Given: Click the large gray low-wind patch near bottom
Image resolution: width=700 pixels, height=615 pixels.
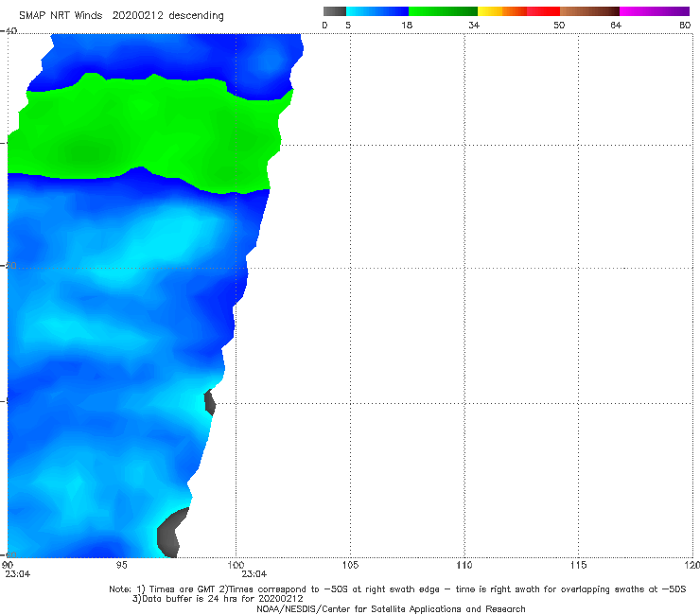Looking at the screenshot, I should coord(172,534).
